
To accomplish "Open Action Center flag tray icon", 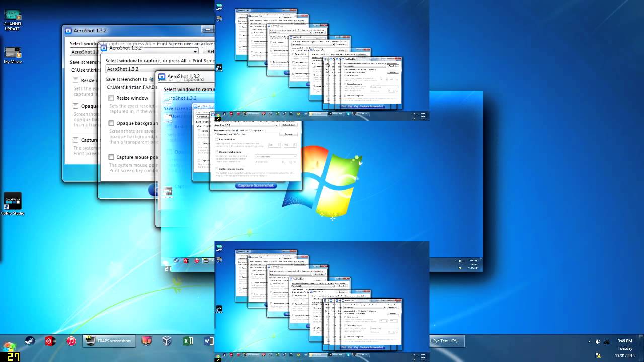I will pyautogui.click(x=598, y=355).
